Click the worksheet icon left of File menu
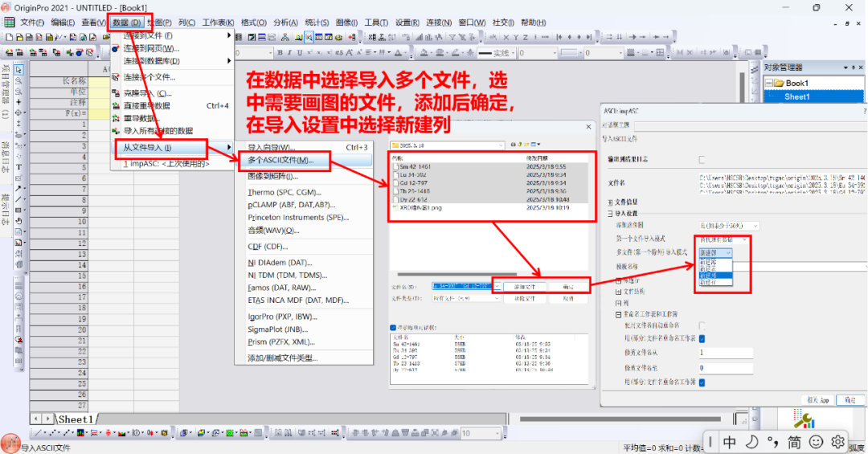This screenshot has width=868, height=454. tap(10, 22)
